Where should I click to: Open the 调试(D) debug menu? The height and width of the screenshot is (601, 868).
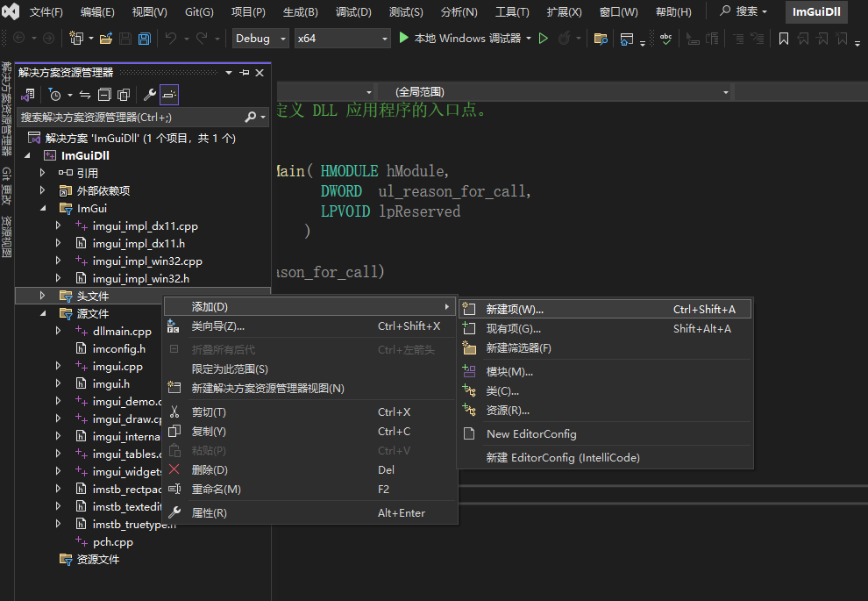point(353,11)
